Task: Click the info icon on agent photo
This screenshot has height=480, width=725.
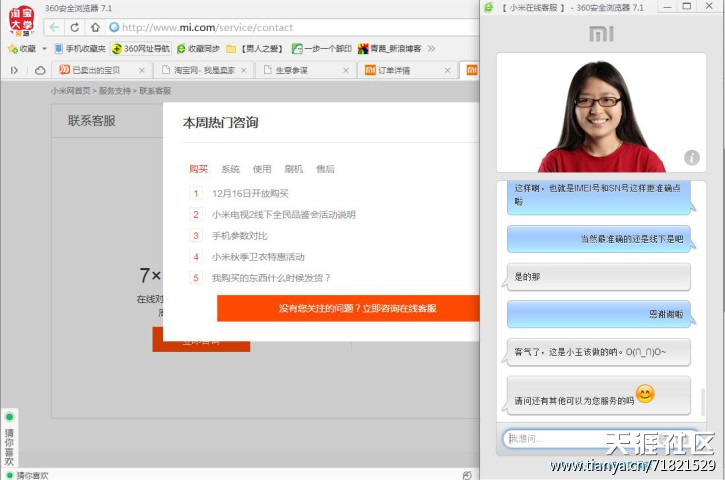Action: (x=692, y=158)
